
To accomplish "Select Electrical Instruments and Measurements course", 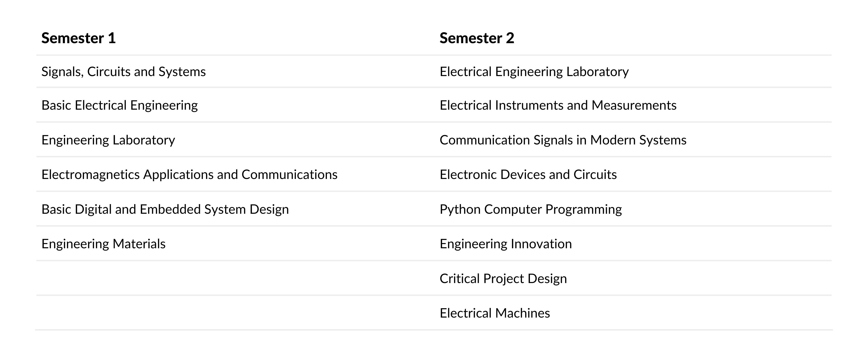I will click(x=558, y=105).
